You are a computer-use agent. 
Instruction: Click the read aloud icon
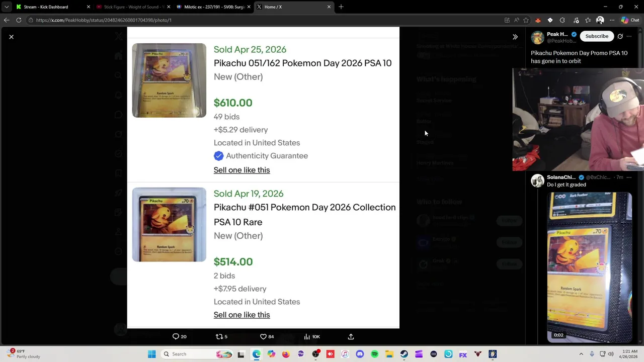pyautogui.click(x=516, y=20)
